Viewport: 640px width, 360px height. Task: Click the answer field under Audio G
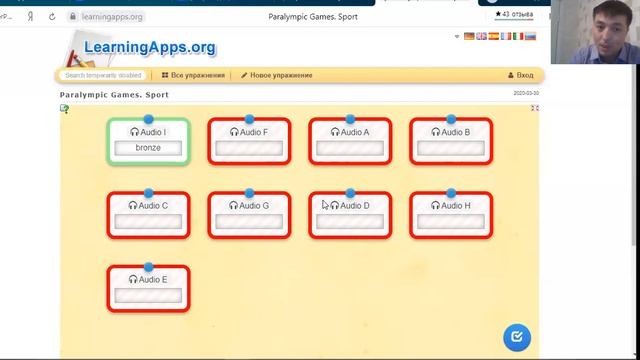[x=249, y=222]
